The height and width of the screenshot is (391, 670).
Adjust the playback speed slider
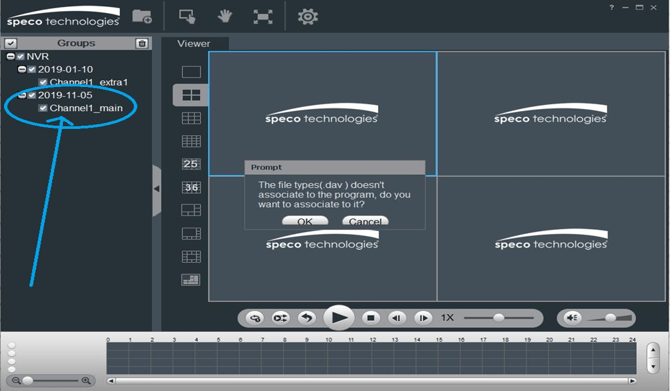[498, 318]
